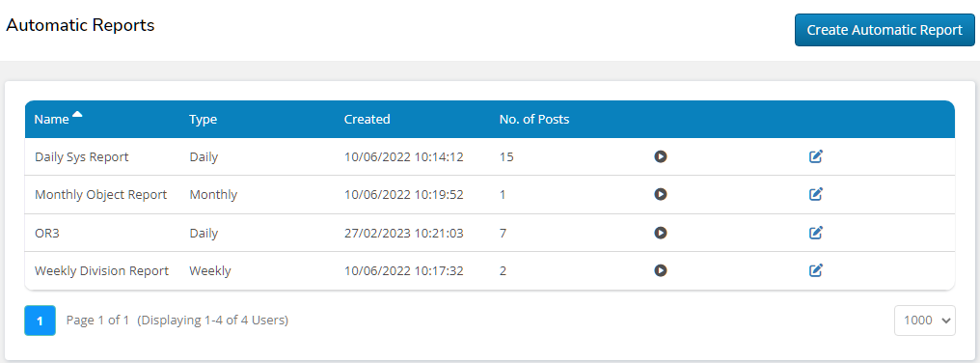The image size is (980, 363).
Task: Select the OR3 row name
Action: [x=47, y=233]
